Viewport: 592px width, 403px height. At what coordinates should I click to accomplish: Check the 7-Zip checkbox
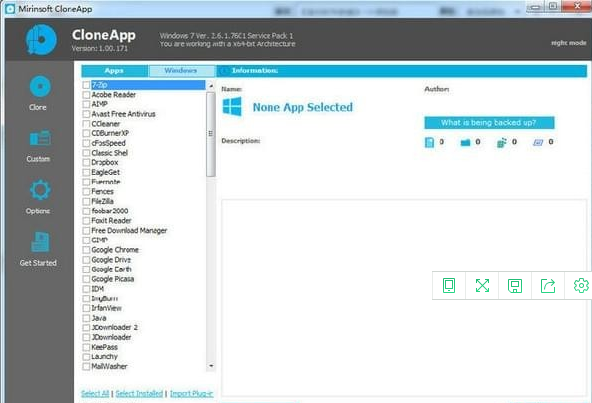click(x=86, y=85)
